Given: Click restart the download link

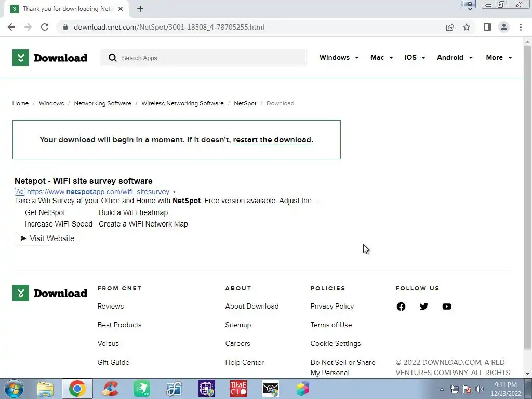Looking at the screenshot, I should pyautogui.click(x=273, y=140).
